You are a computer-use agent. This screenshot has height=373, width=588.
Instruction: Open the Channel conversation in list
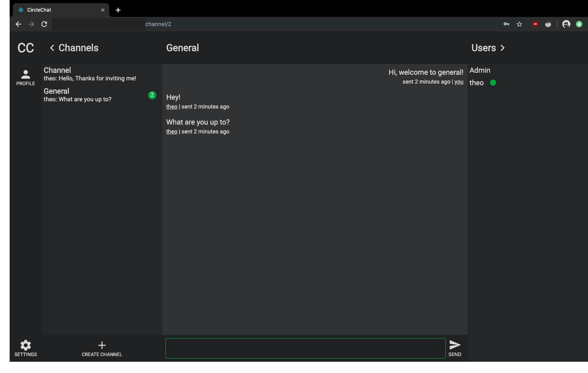click(102, 74)
